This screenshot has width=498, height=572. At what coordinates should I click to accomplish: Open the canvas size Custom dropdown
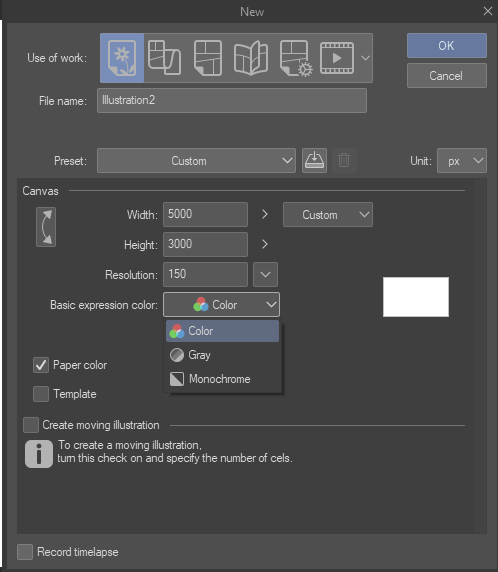tap(328, 214)
